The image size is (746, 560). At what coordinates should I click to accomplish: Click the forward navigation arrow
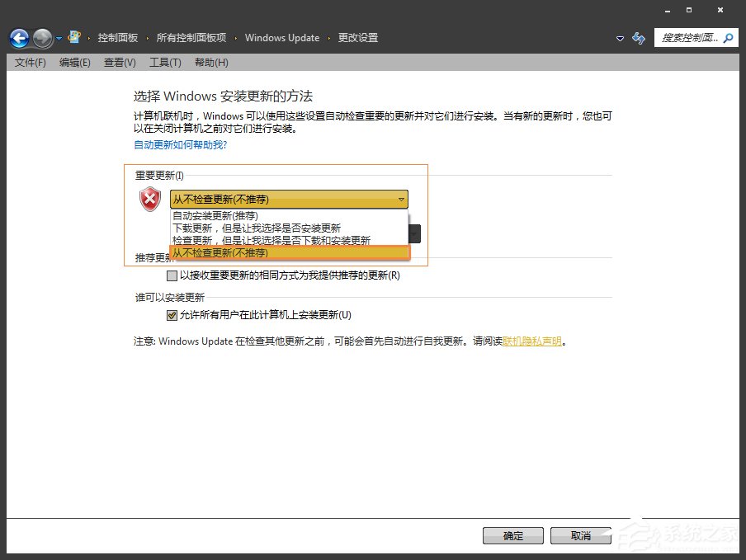click(x=40, y=37)
